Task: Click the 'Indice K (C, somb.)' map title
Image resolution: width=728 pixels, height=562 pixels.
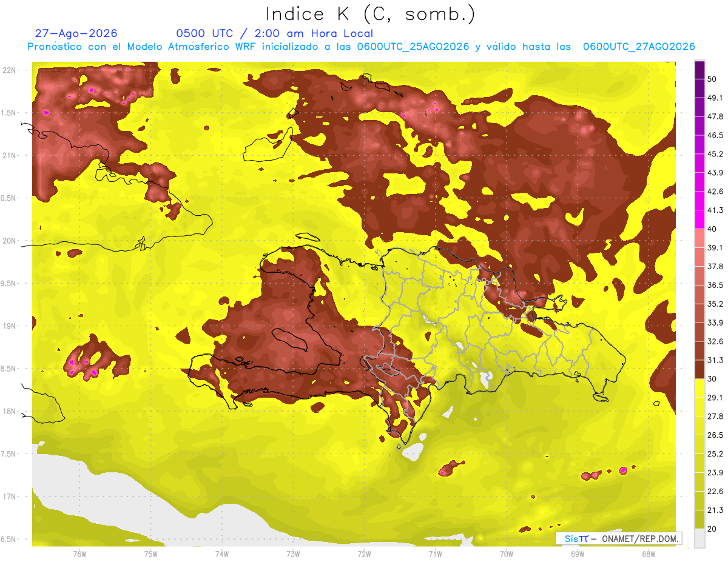Action: [371, 14]
